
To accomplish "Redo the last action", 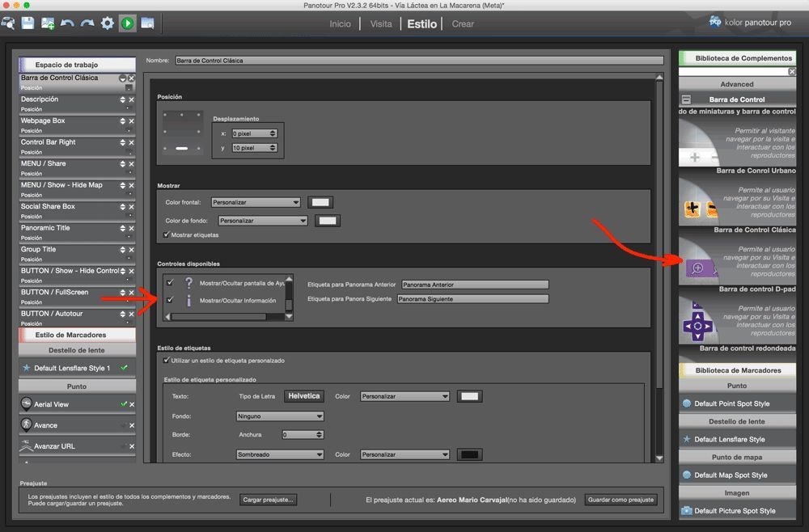I will click(87, 23).
